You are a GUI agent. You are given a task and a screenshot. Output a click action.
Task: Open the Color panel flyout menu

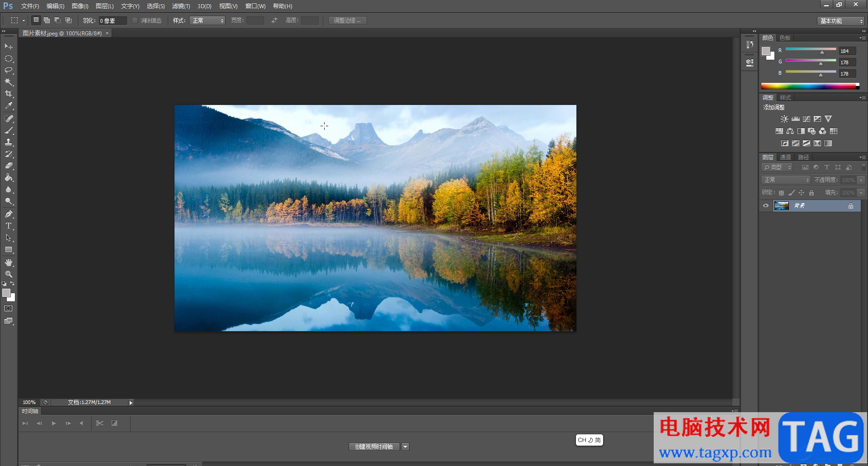click(x=862, y=38)
